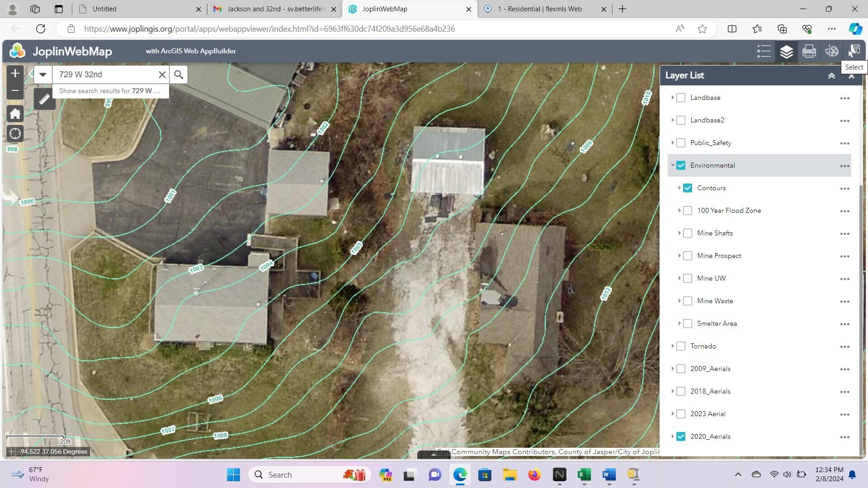
Task: Collapse the Environmental layer group
Action: (673, 165)
